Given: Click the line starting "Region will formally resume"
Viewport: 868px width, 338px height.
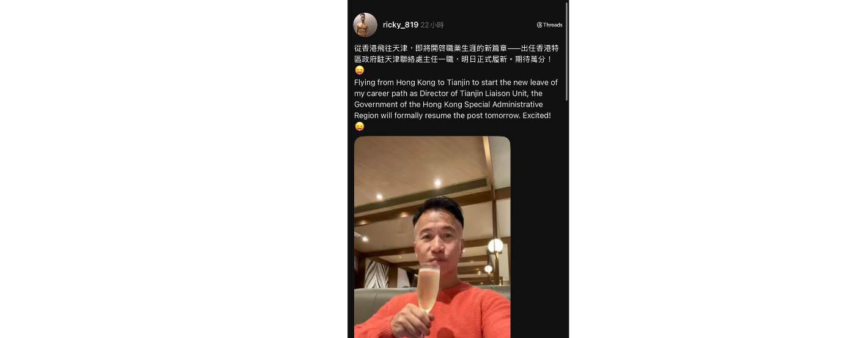Looking at the screenshot, I should 453,116.
